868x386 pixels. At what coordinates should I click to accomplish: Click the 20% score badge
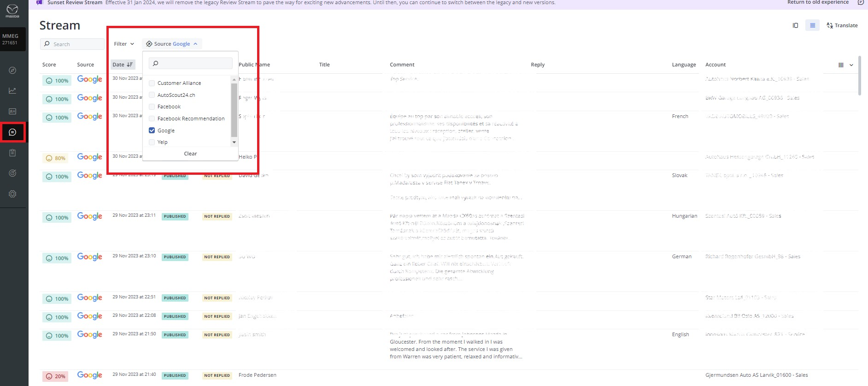[x=55, y=376]
